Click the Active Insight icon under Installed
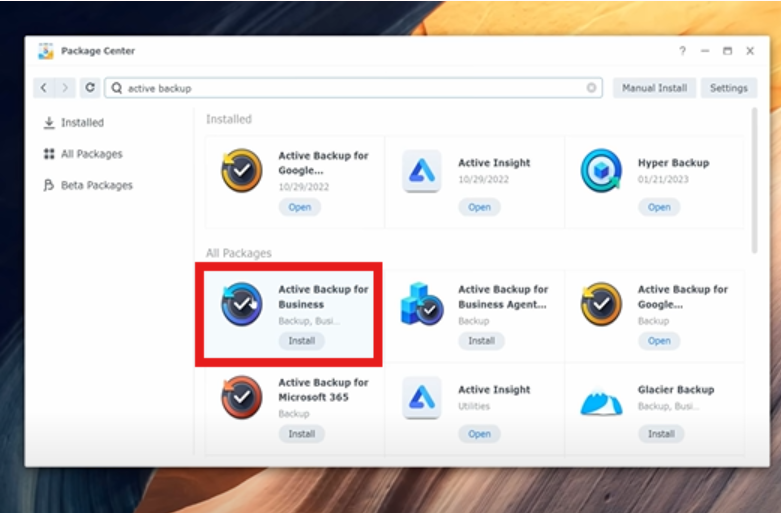Viewport: 781px width, 513px height. coord(421,170)
